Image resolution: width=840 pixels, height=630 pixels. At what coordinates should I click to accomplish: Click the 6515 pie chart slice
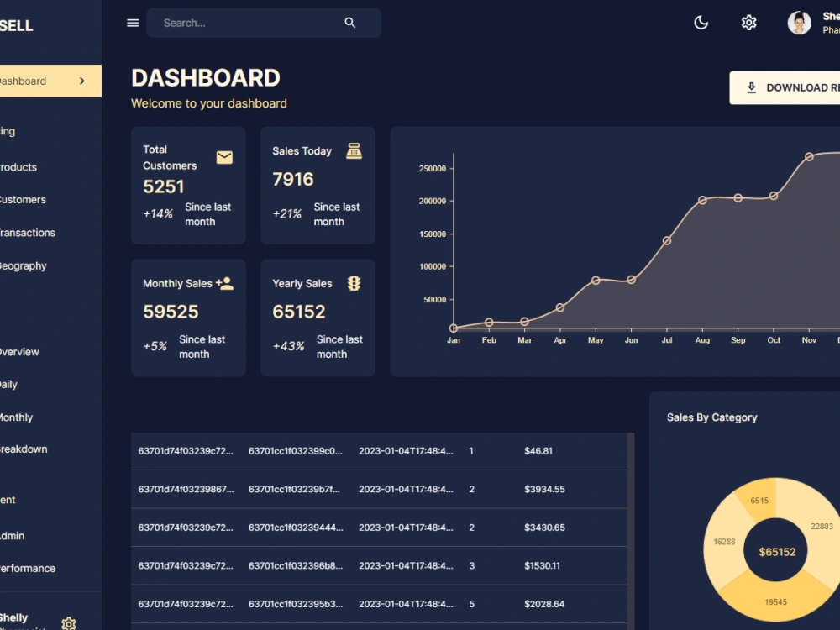[x=759, y=501]
